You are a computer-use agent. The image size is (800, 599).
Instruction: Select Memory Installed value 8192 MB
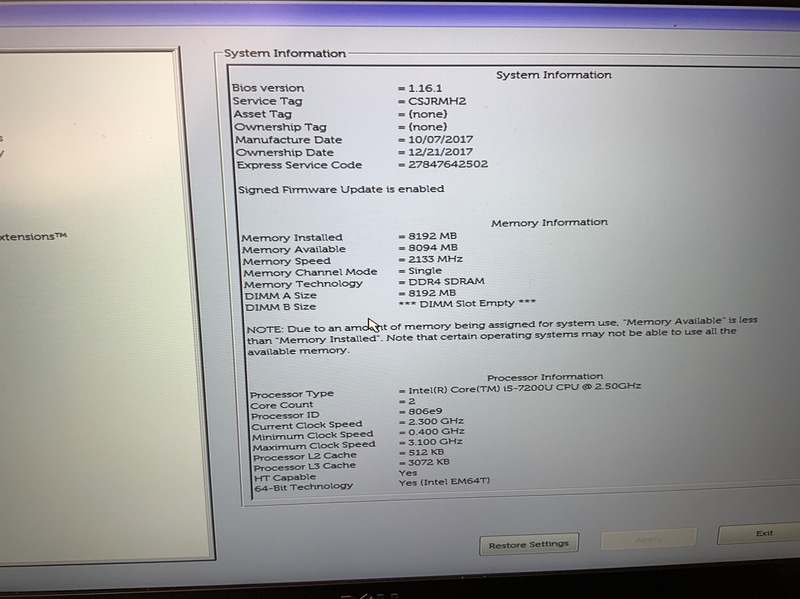pyautogui.click(x=432, y=236)
